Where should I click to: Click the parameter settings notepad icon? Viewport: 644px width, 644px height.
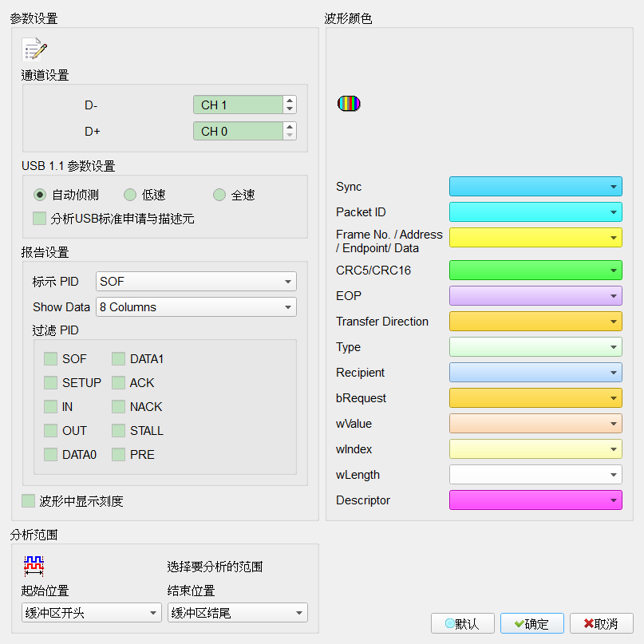(34, 49)
